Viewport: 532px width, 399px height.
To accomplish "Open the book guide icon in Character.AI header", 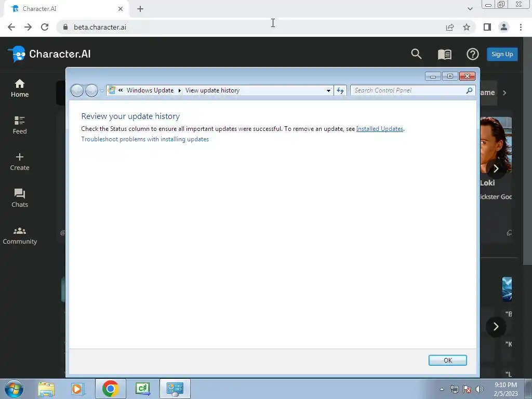I will coord(445,54).
